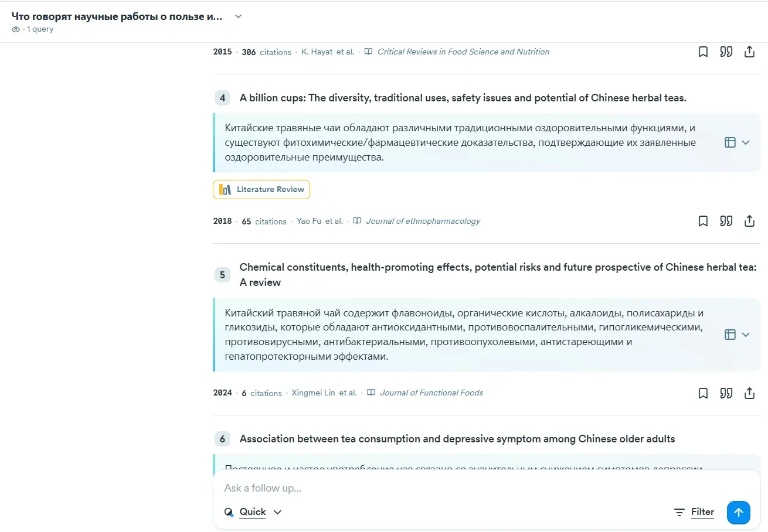Open "Journal of ethnopharmacology" link

(x=423, y=221)
